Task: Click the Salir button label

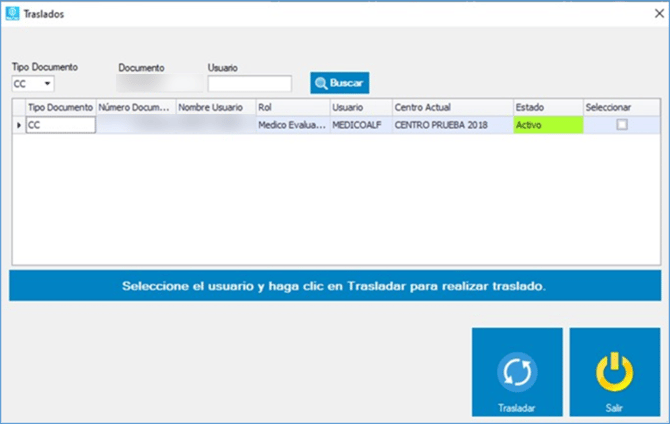Action: (614, 408)
